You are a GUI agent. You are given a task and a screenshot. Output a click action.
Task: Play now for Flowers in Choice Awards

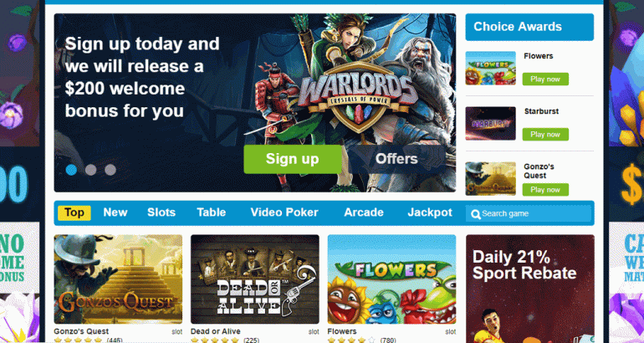pos(545,79)
